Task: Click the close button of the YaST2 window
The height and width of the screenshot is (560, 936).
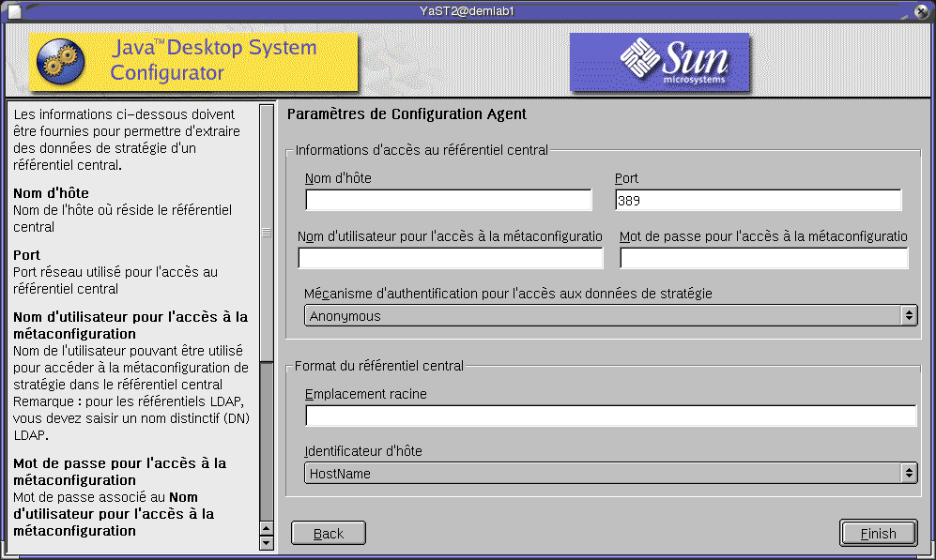Action: [919, 10]
